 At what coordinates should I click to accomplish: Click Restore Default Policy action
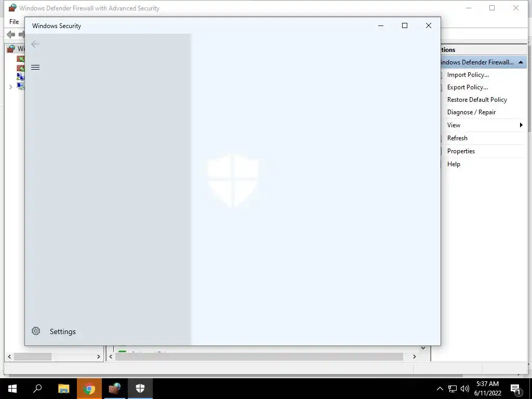[x=477, y=99]
